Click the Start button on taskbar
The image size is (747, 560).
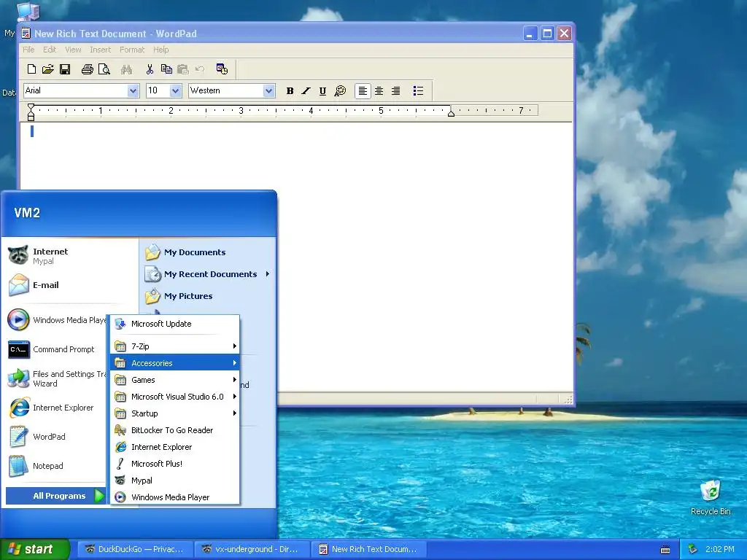34,549
